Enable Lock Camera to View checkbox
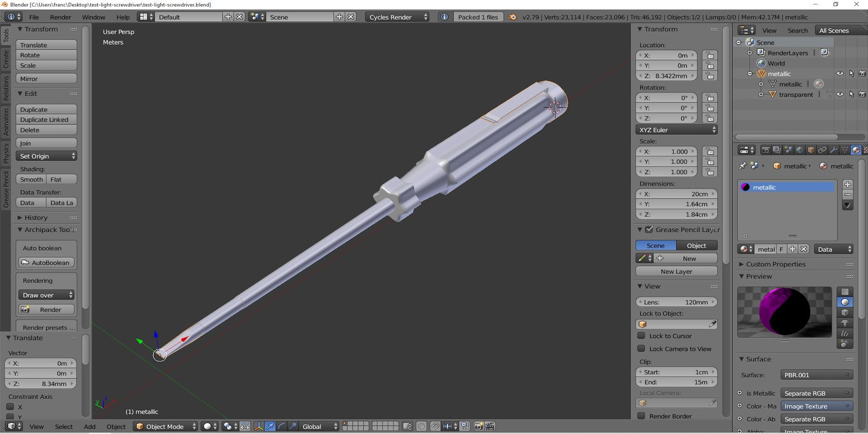Image resolution: width=868 pixels, height=434 pixels. (x=641, y=349)
